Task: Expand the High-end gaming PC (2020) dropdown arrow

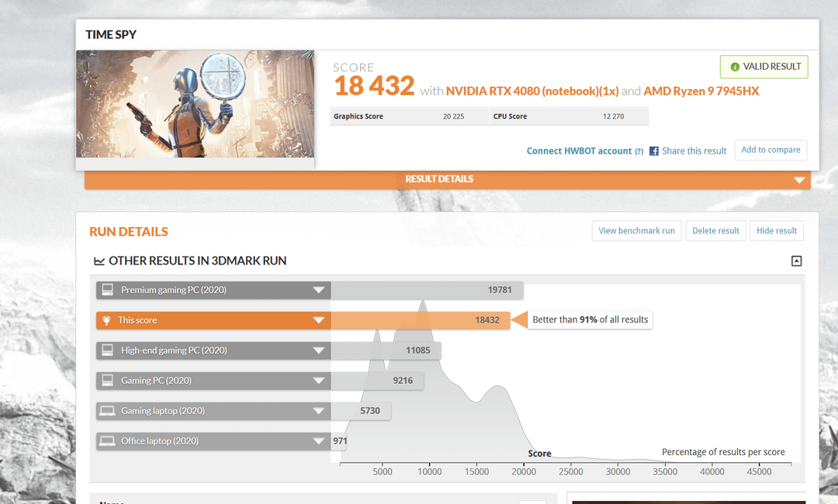Action: tap(319, 350)
